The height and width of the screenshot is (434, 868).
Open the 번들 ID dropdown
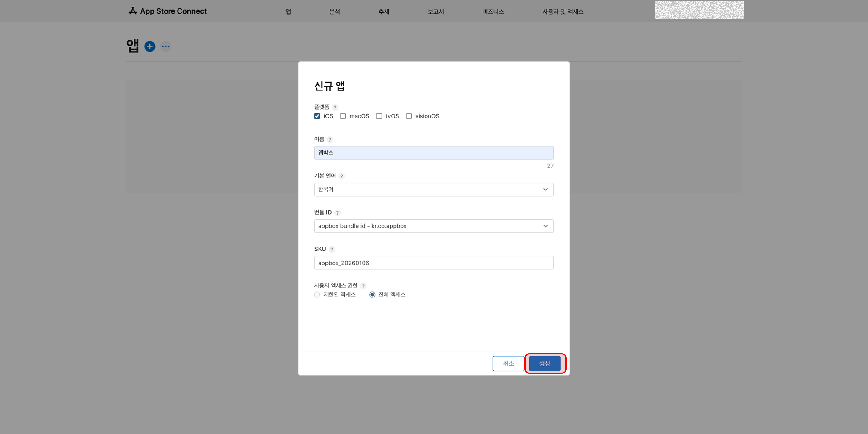pos(434,226)
